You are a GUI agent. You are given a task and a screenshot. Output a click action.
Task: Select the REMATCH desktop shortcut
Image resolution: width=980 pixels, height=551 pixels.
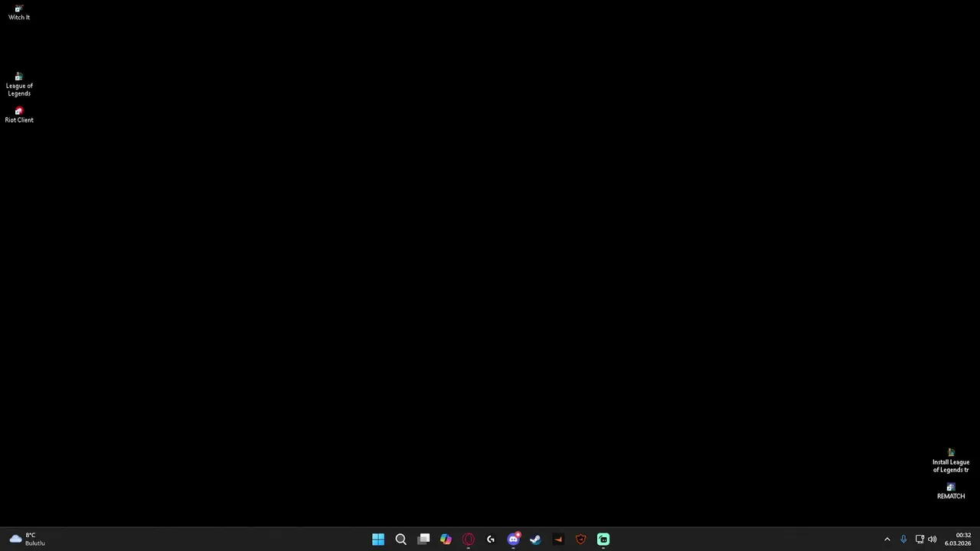tap(951, 491)
